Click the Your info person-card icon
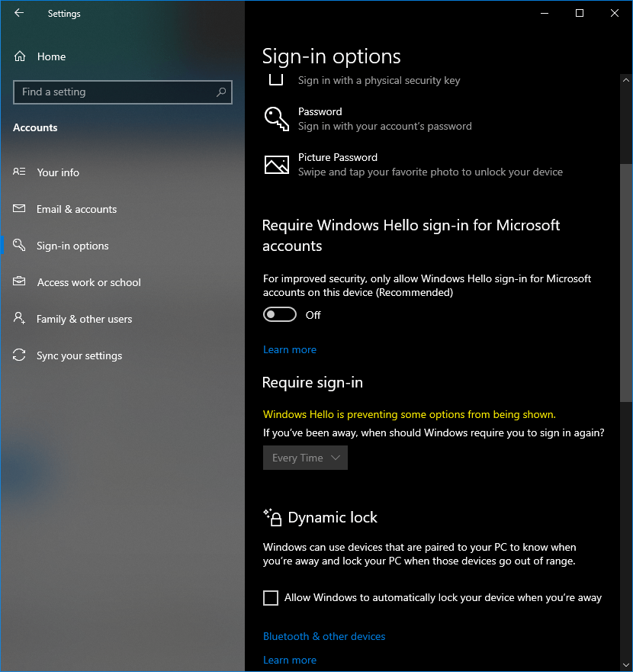The height and width of the screenshot is (672, 633). coord(19,172)
